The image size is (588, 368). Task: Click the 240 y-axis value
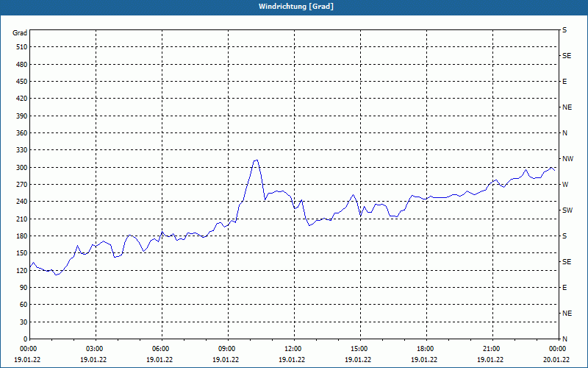[22, 202]
